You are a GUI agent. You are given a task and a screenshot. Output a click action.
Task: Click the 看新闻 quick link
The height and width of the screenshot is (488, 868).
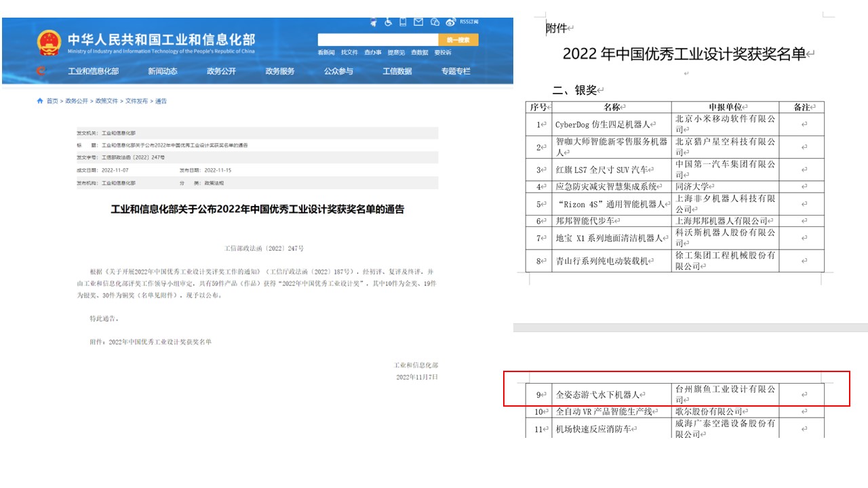pyautogui.click(x=326, y=52)
